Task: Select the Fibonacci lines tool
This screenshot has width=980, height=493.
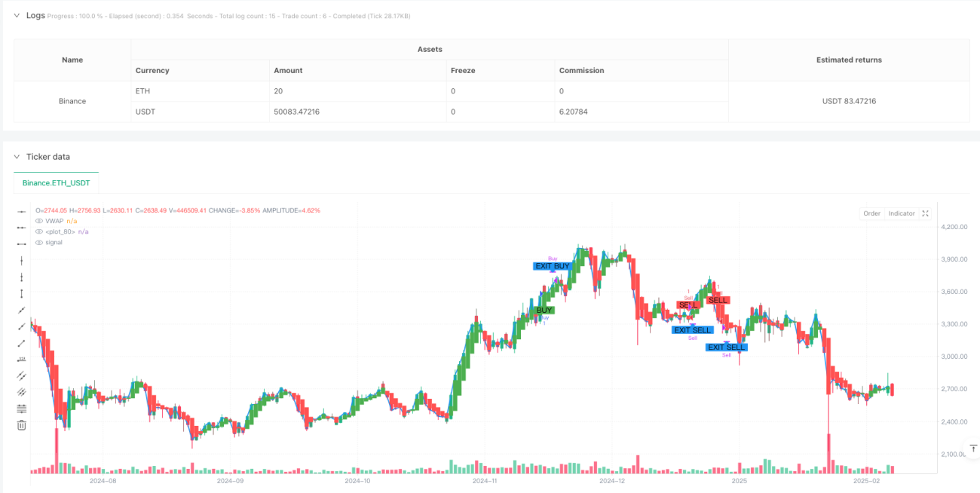Action: tap(21, 409)
